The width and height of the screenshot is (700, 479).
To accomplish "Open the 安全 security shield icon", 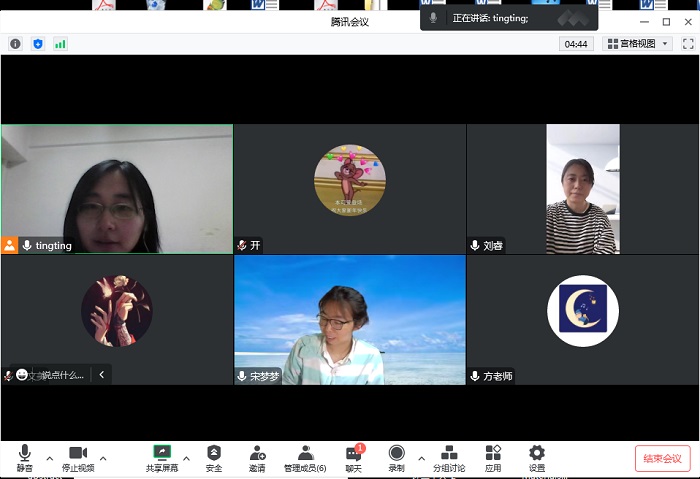I will pyautogui.click(x=214, y=458).
